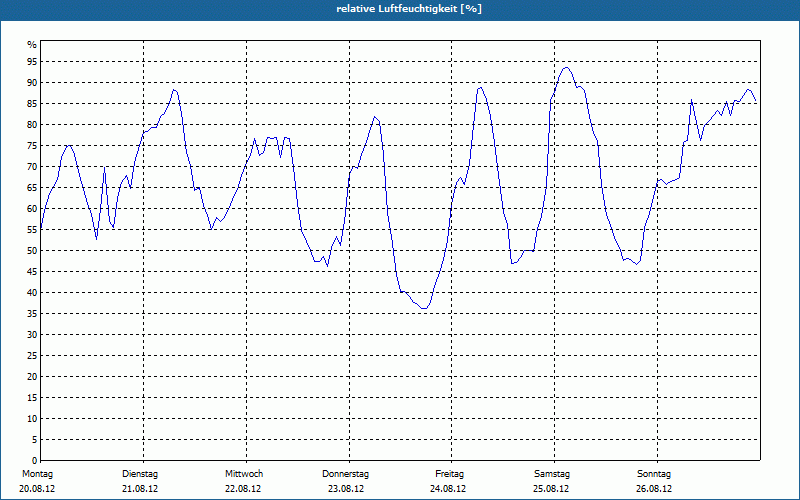The width and height of the screenshot is (800, 500).
Task: Click the y-axis value 90
Action: (32, 83)
